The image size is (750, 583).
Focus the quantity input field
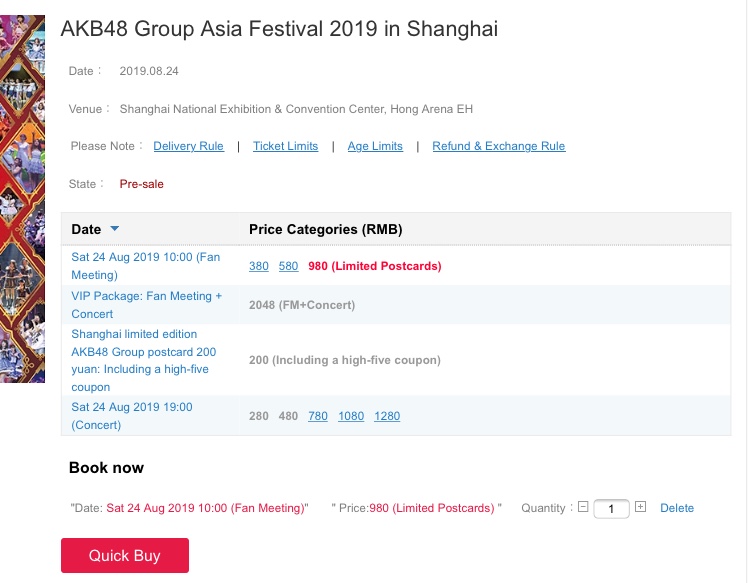point(611,508)
